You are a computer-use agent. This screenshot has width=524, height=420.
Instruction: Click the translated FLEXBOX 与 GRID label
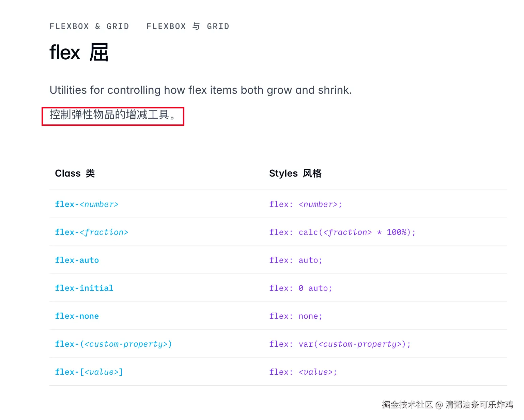pyautogui.click(x=188, y=26)
